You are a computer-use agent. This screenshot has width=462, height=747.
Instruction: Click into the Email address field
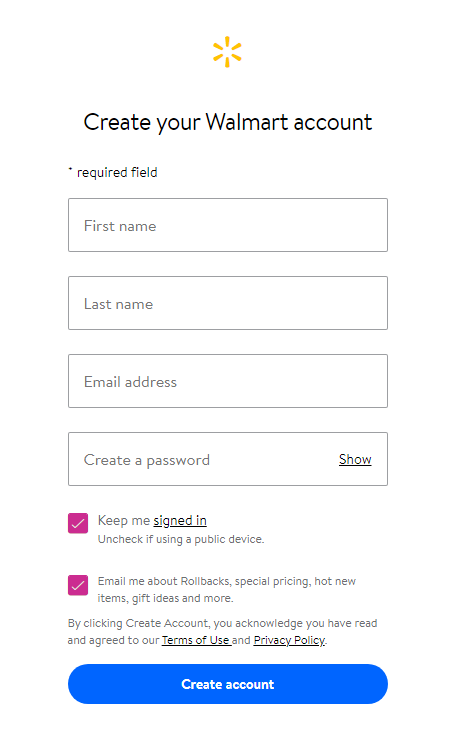[x=228, y=381]
